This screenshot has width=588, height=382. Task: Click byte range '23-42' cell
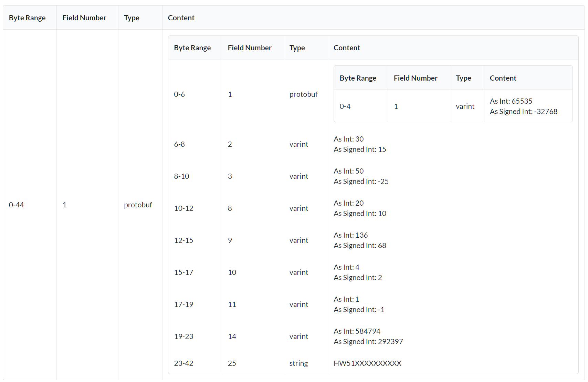tap(183, 363)
